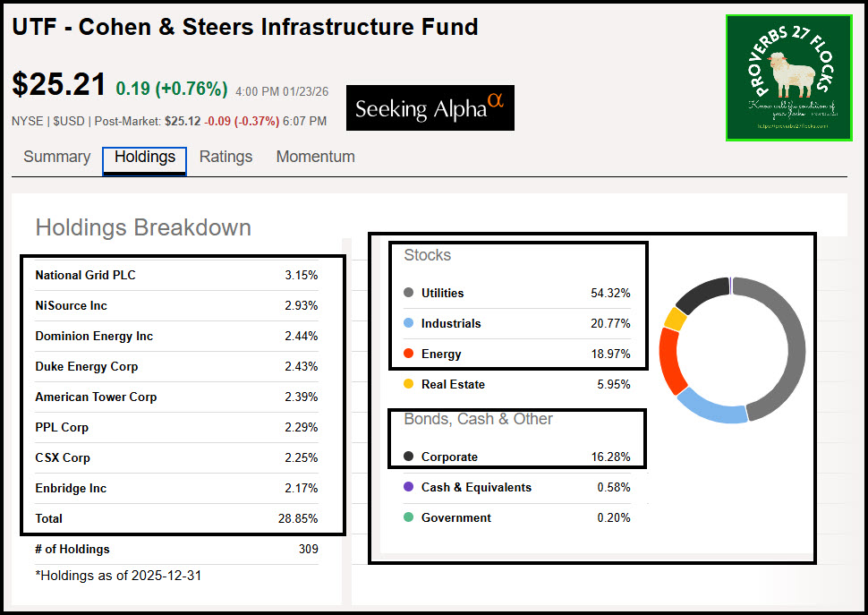
Task: Click the Proverbs 27 Flocks sheep logo
Action: [789, 78]
